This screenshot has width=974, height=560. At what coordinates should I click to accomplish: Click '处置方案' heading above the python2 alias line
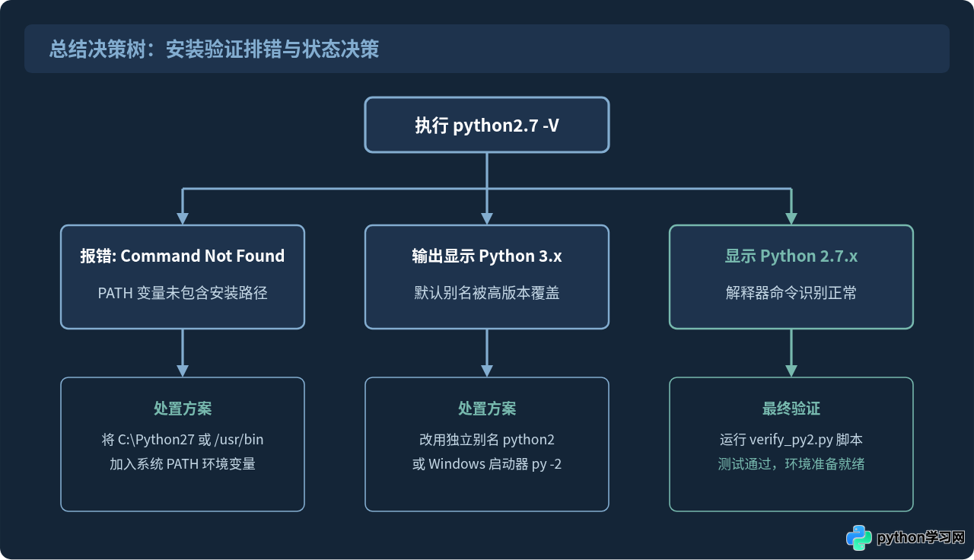point(487,409)
